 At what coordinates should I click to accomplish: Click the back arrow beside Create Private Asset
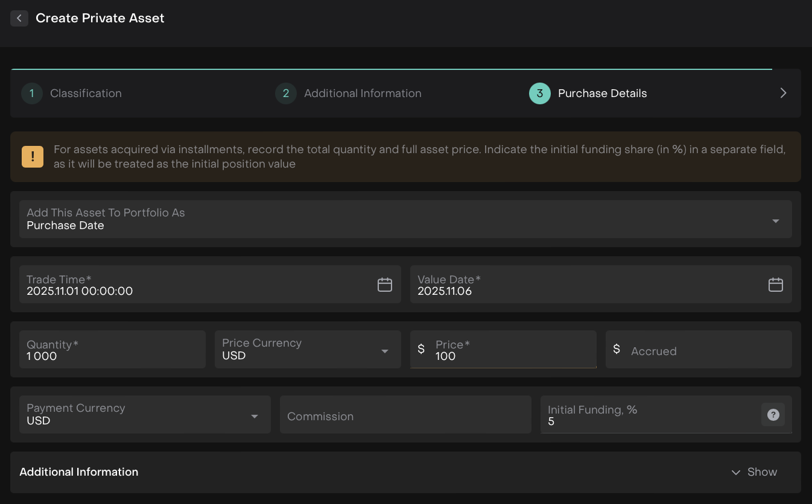click(x=19, y=18)
